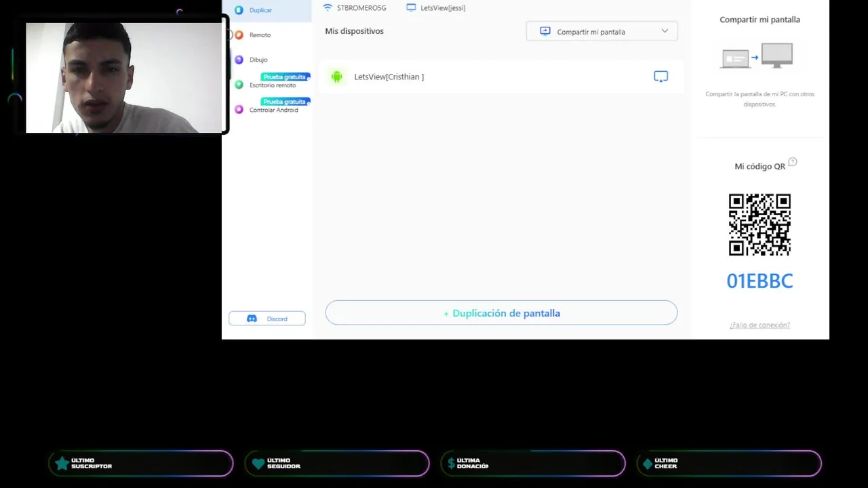
Task: Open Controlar Android in sidebar
Action: (x=273, y=109)
